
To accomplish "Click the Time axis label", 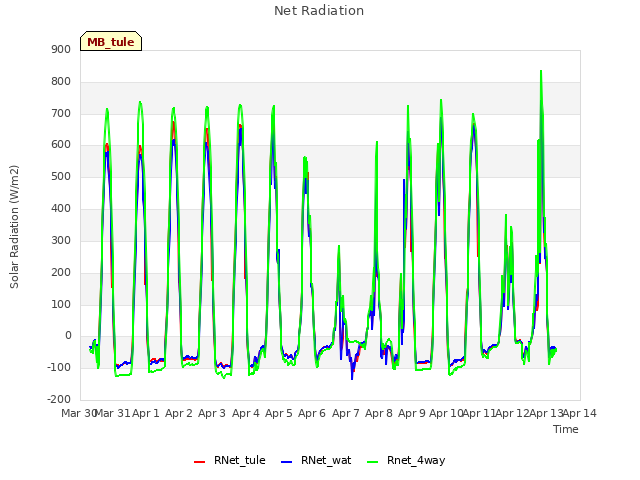I will 566,429.
